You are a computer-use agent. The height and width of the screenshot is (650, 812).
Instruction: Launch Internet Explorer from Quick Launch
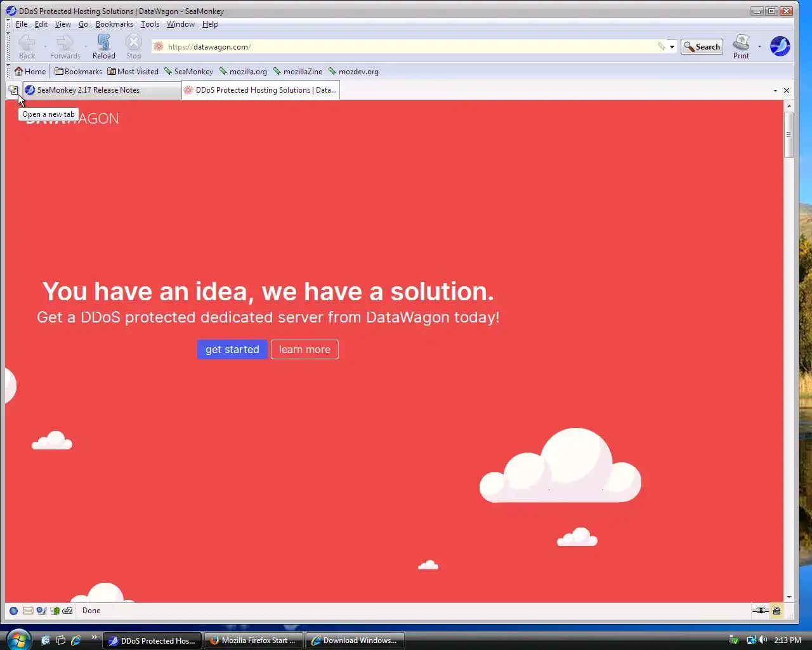point(75,640)
